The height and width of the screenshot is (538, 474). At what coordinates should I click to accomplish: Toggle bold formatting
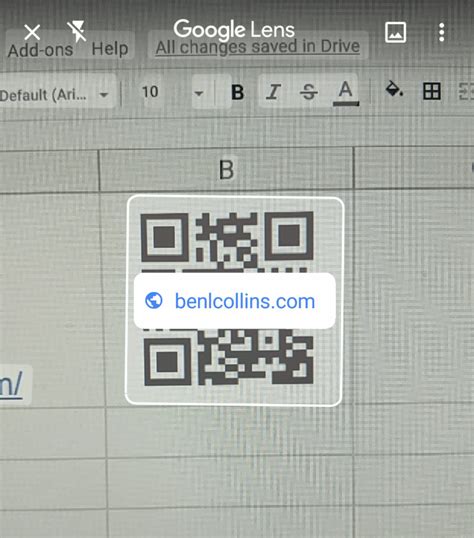[238, 92]
